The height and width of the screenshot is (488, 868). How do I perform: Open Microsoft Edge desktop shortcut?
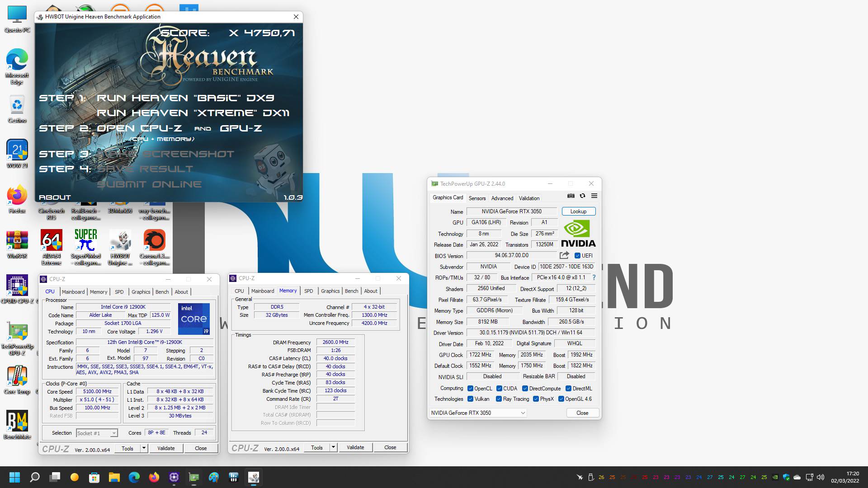click(x=17, y=66)
